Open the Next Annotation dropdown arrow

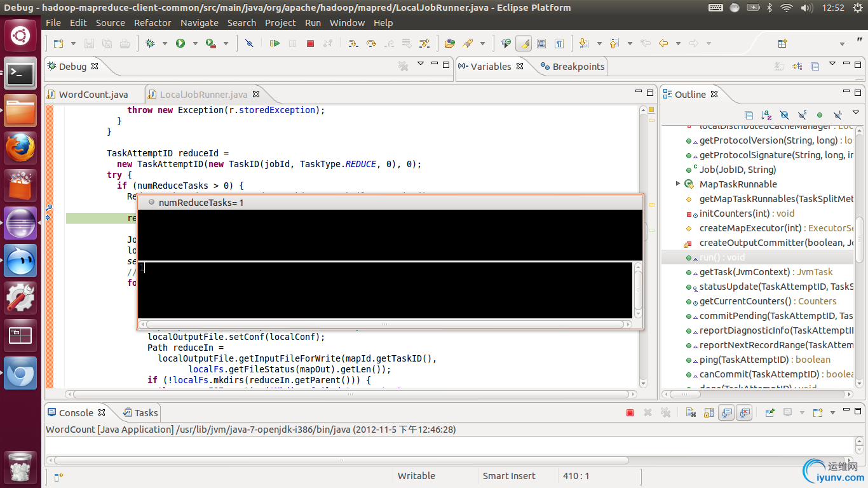pyautogui.click(x=599, y=43)
